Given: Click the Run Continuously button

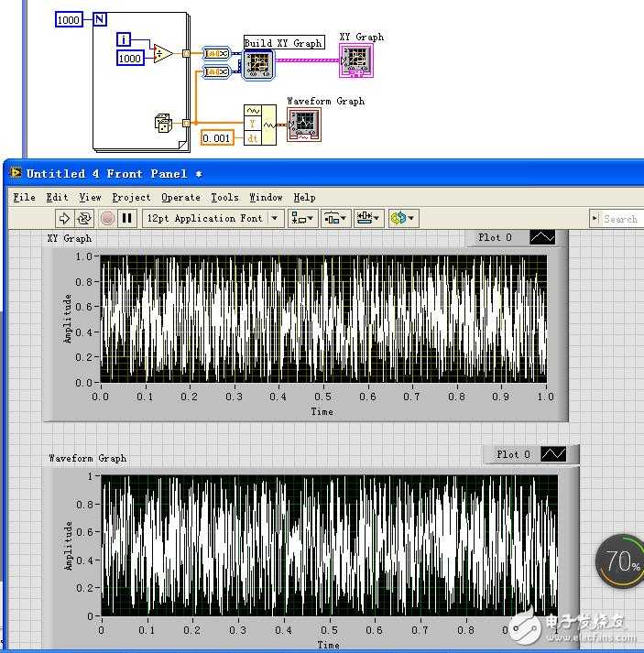Looking at the screenshot, I should click(84, 218).
